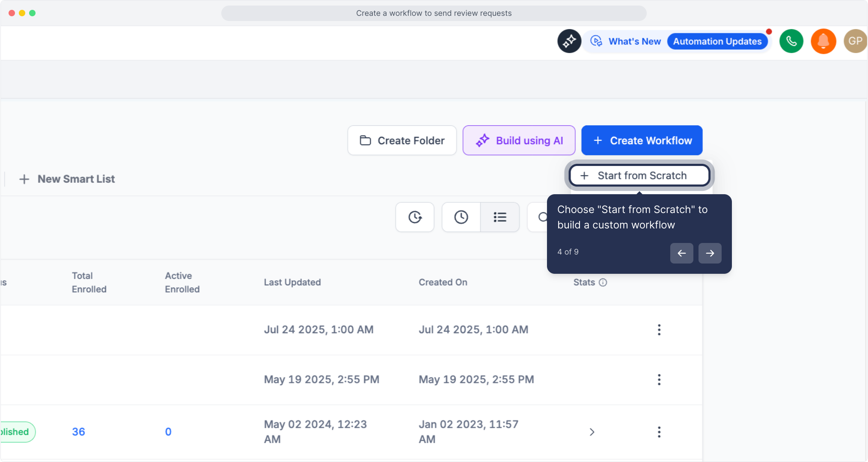Expand stats chevron in the last row
This screenshot has height=462, width=868.
(592, 432)
